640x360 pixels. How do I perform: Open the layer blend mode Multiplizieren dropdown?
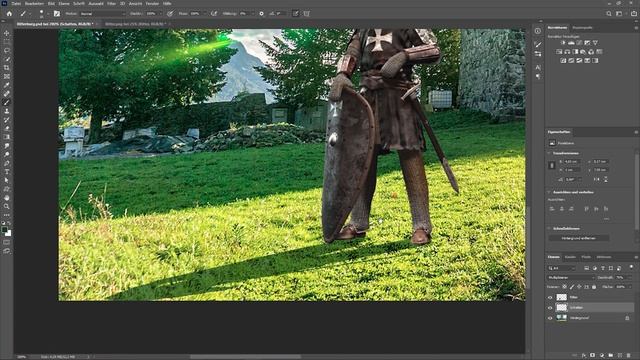(x=571, y=278)
